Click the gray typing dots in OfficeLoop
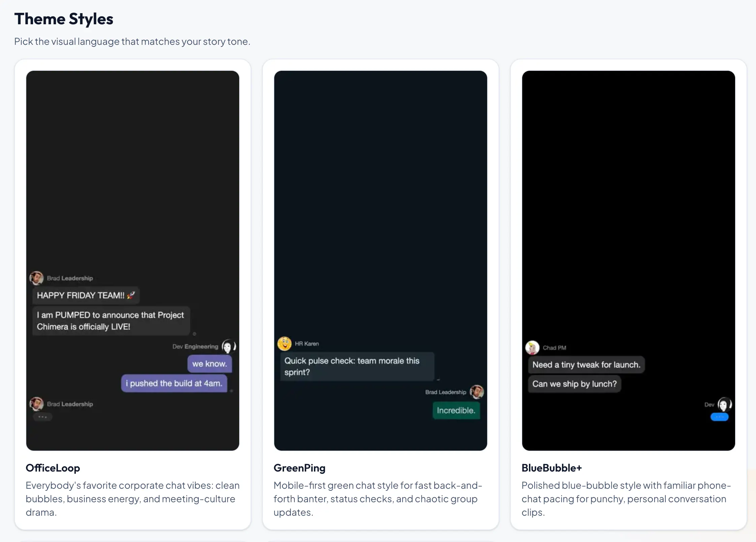This screenshot has height=542, width=756. tap(42, 417)
